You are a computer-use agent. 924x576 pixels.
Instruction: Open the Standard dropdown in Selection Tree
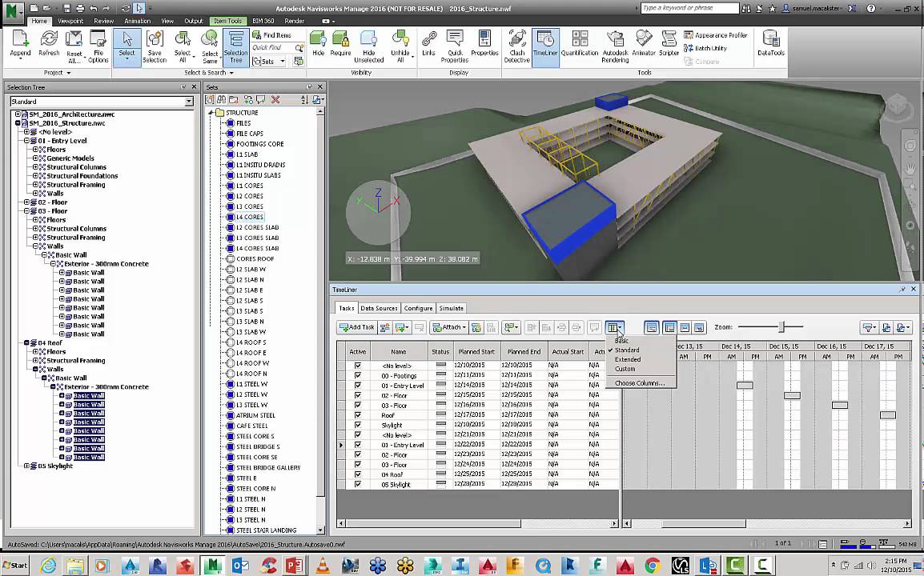tap(189, 102)
